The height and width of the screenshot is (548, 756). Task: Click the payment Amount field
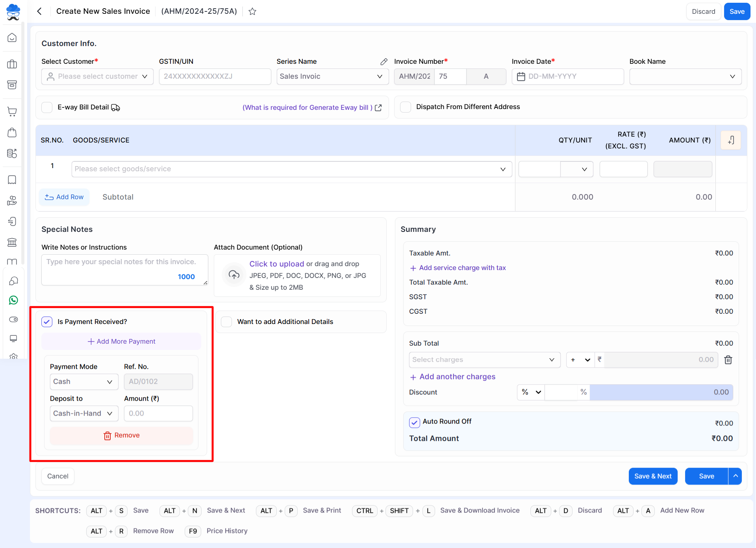(158, 413)
